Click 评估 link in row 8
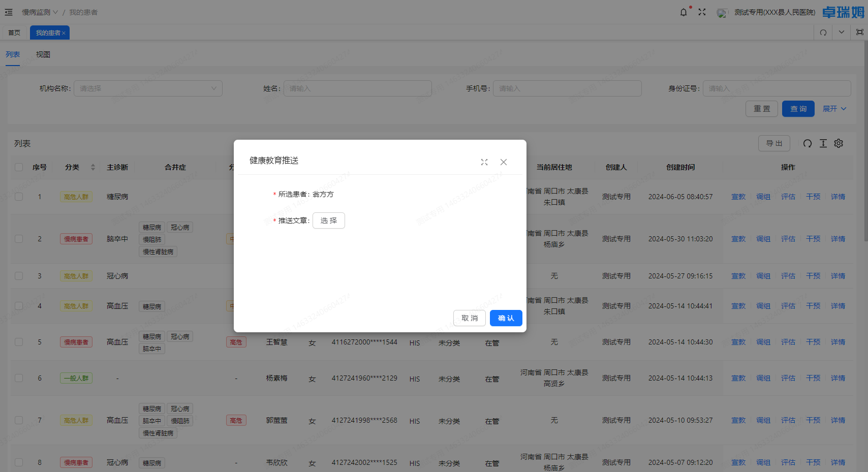 [x=788, y=462]
